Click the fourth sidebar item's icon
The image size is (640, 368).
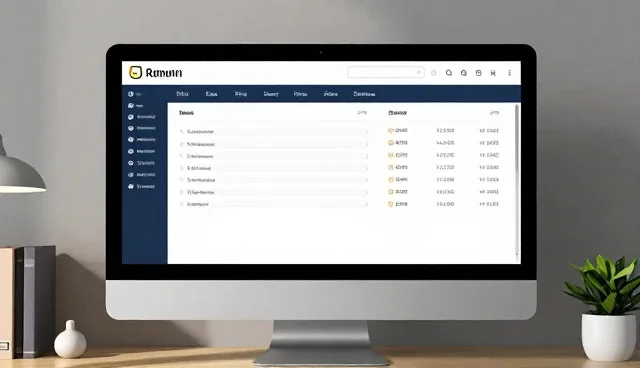(x=131, y=128)
